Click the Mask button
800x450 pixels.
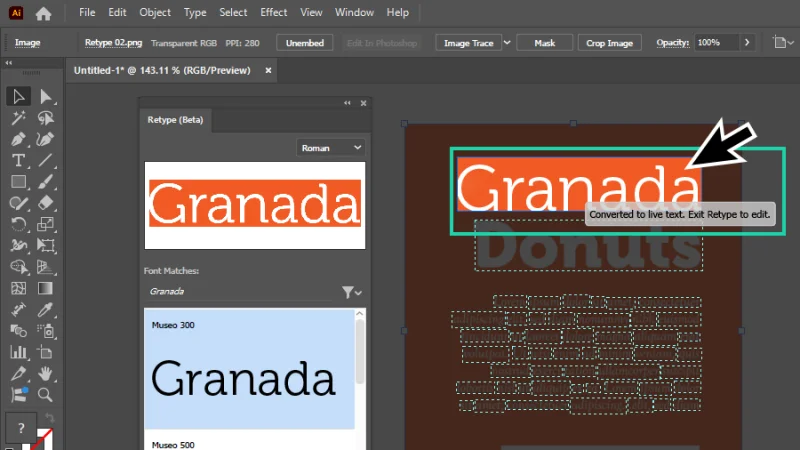[x=544, y=43]
